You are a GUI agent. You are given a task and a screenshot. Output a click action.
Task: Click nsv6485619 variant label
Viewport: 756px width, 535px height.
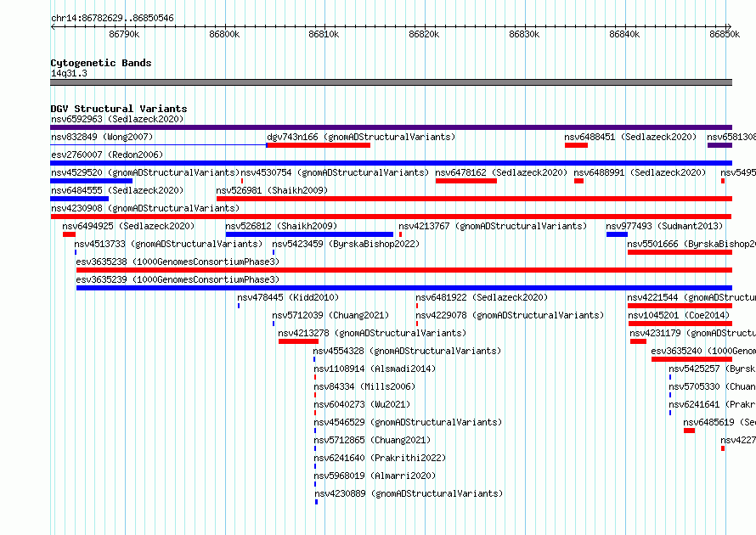click(x=719, y=422)
